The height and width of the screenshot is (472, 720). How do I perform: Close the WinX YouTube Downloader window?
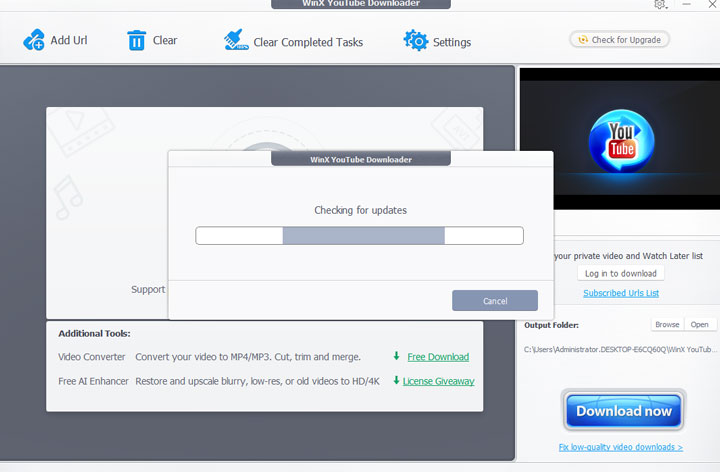712,4
